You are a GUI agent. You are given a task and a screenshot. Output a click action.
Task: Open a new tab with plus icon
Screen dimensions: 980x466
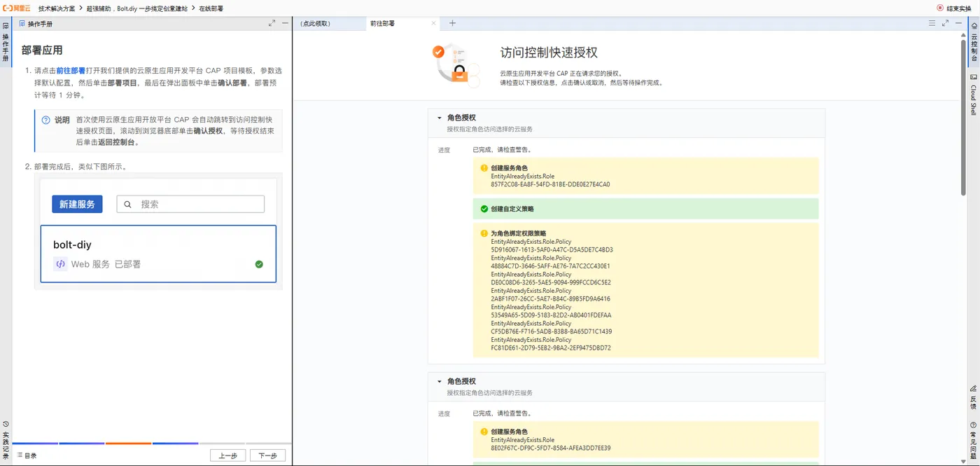tap(452, 23)
